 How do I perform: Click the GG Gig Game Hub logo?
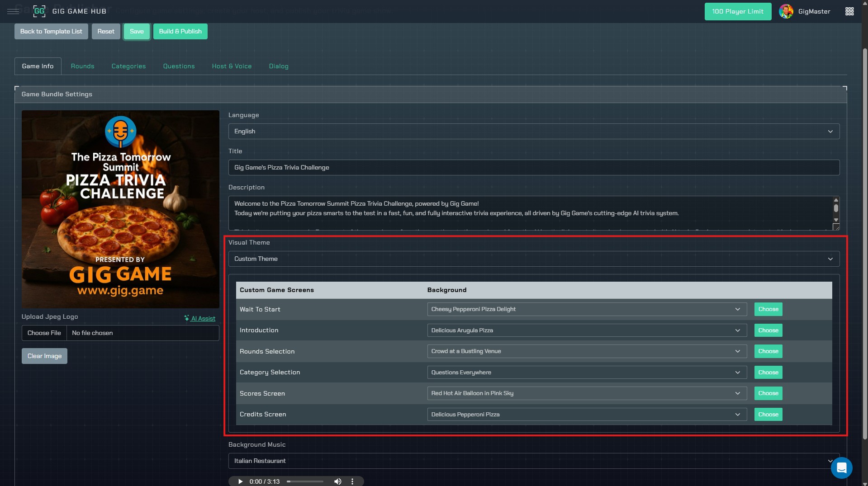click(x=39, y=11)
